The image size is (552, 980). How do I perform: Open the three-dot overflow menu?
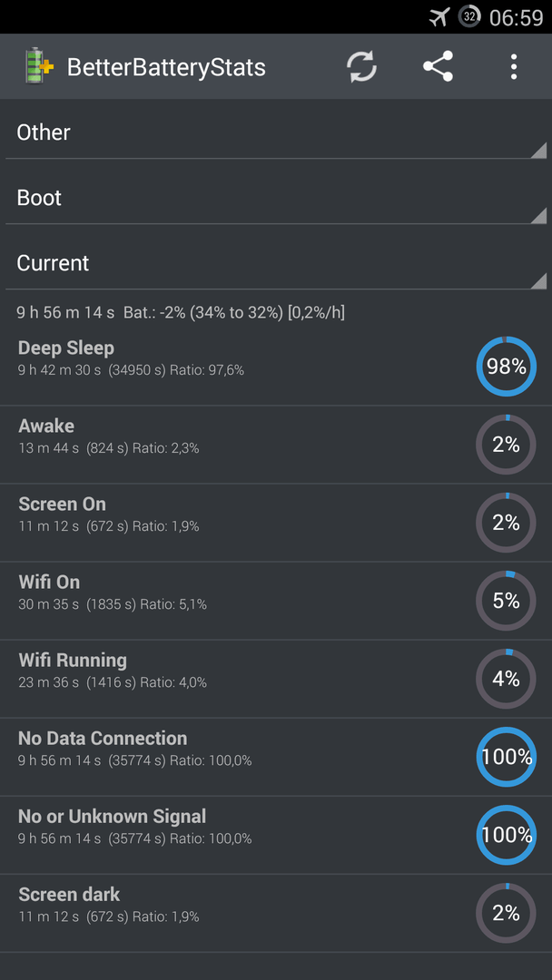click(513, 66)
